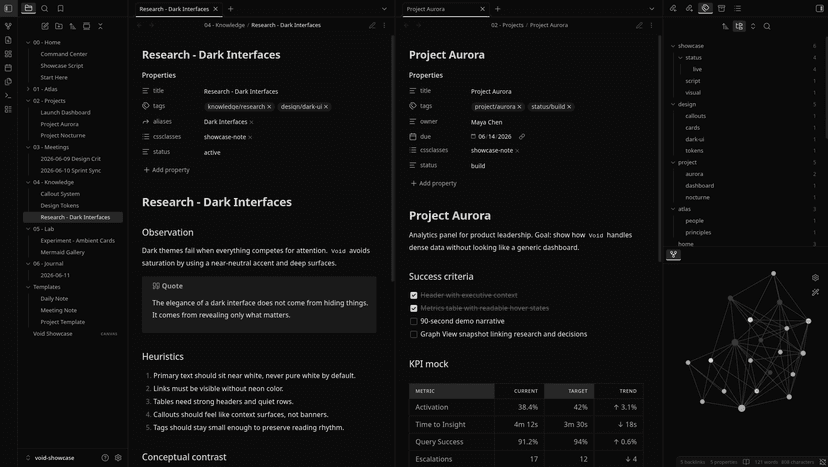Open tab list dropdown in right editor pane
The image size is (828, 467).
tap(651, 9)
